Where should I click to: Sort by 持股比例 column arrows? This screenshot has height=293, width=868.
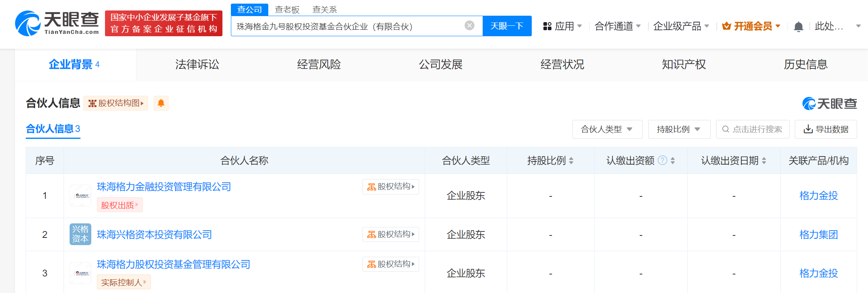coord(571,161)
